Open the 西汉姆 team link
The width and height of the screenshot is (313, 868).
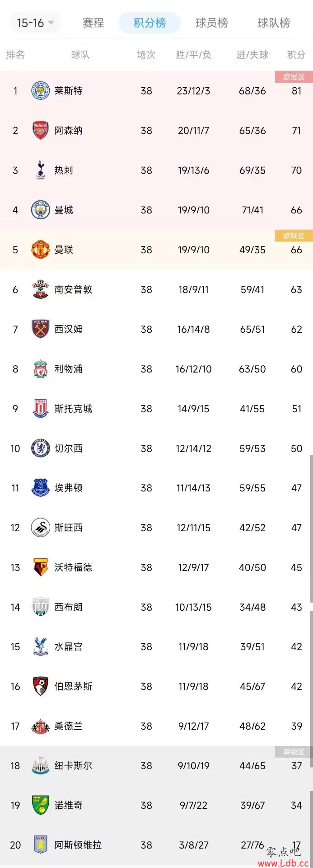[x=68, y=330]
